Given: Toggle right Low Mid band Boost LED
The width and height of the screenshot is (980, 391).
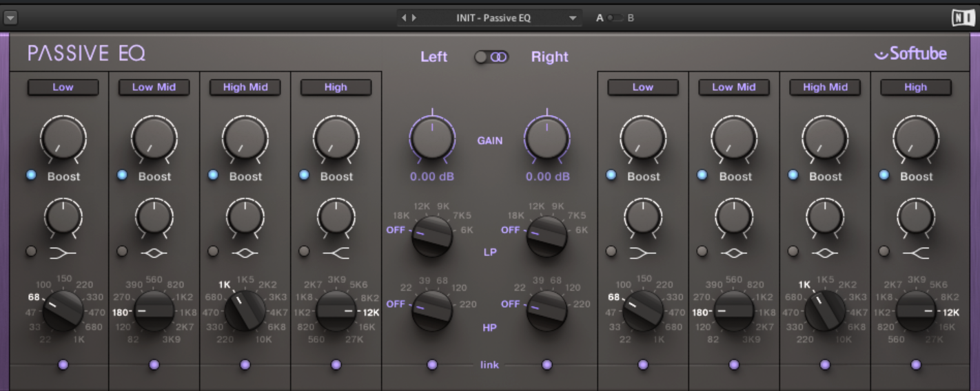Looking at the screenshot, I should pos(702,176).
